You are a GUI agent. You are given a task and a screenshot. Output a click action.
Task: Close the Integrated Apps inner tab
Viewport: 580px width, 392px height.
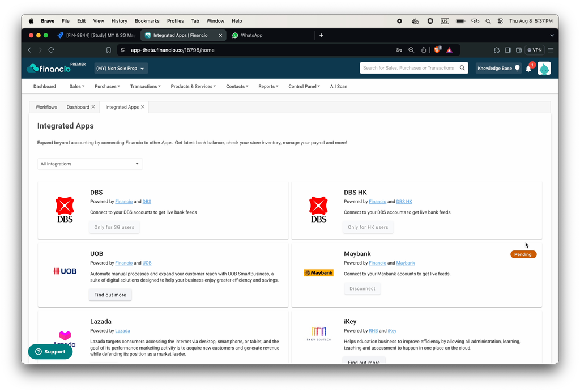pos(143,107)
